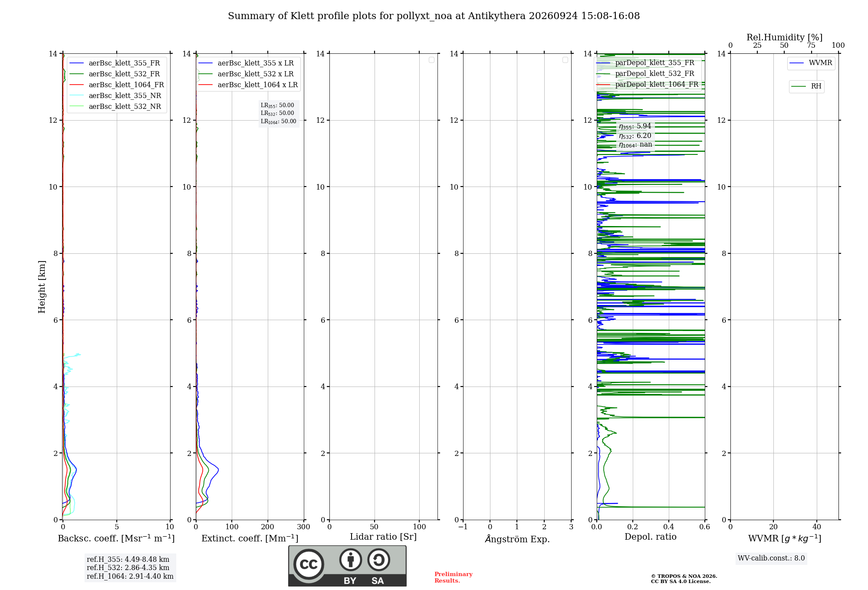Click the blue line swatch next to WVMR
Image resolution: width=868 pixels, height=590 pixels.
797,63
